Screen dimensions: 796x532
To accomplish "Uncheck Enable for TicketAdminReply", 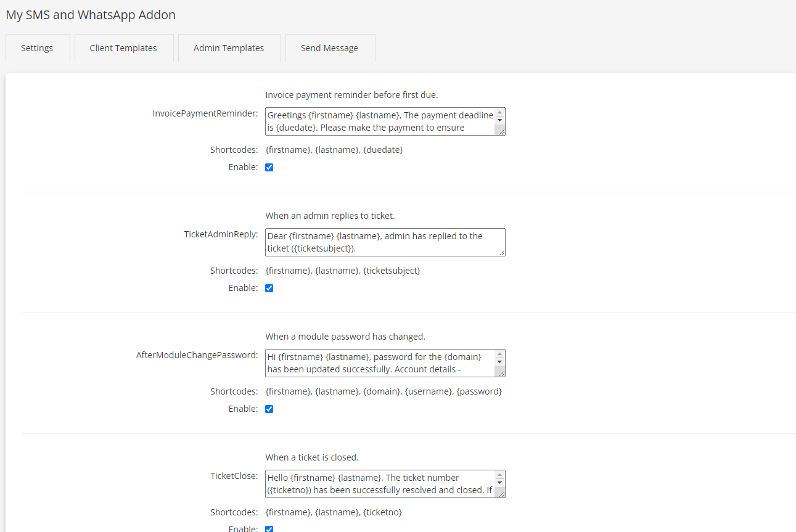I will [x=269, y=288].
